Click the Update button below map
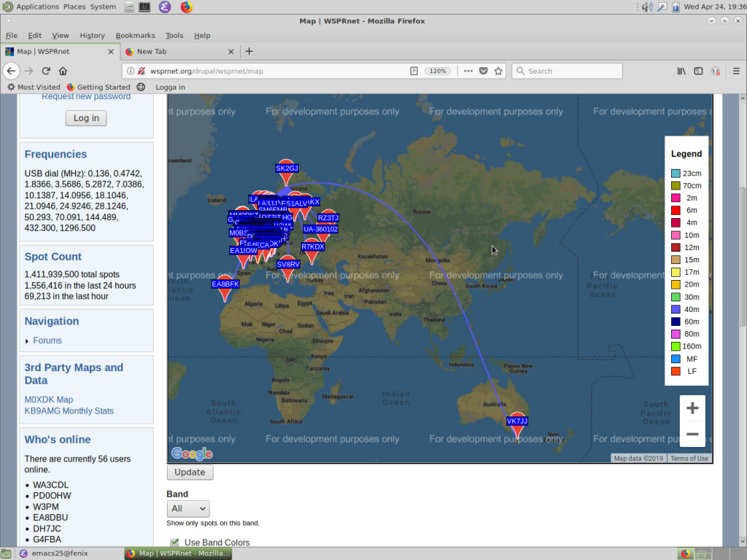The height and width of the screenshot is (560, 747). click(x=190, y=472)
